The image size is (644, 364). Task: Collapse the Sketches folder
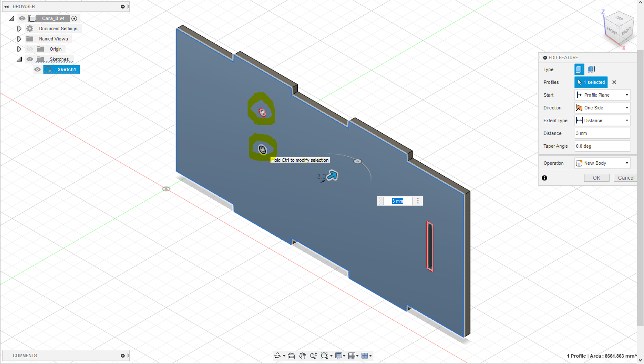pos(19,59)
